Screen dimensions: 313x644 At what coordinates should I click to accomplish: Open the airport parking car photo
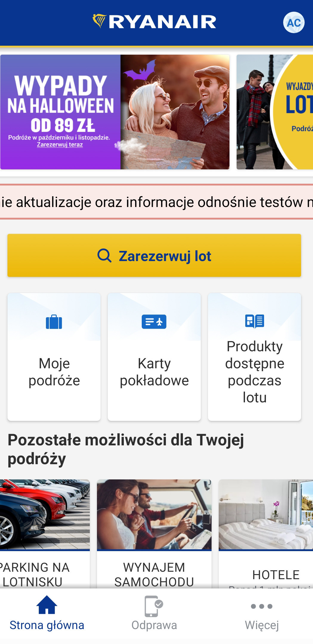(45, 514)
